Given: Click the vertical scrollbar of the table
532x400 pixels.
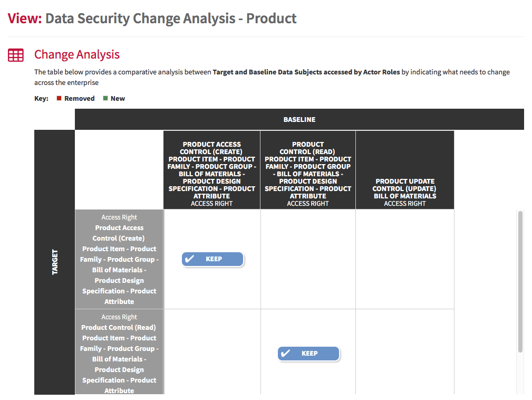Looking at the screenshot, I should pos(520,282).
